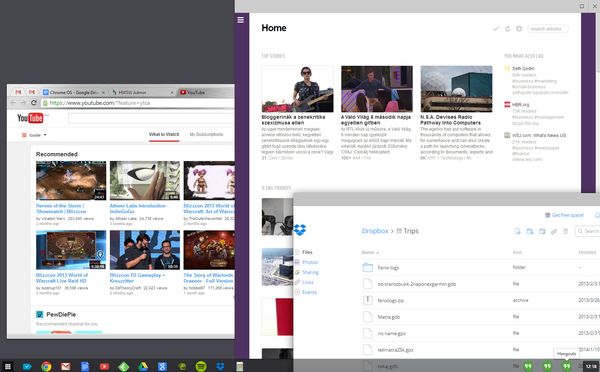Open Files in the Dropbox sidebar
Viewport: 600px width, 372px height.
point(307,252)
